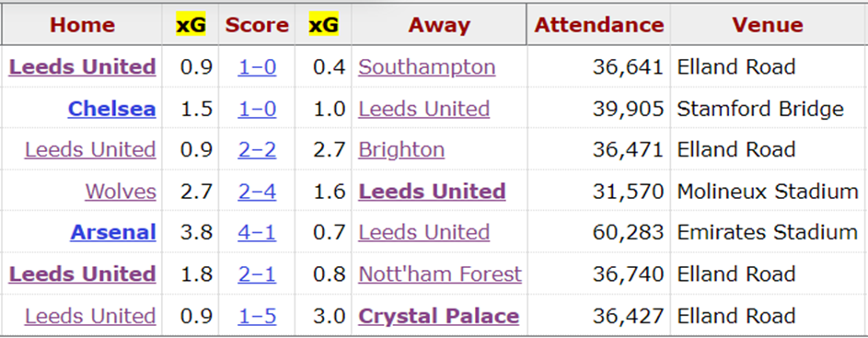This screenshot has width=868, height=338.
Task: Open the 2–2 score for Brighton match
Action: [258, 150]
